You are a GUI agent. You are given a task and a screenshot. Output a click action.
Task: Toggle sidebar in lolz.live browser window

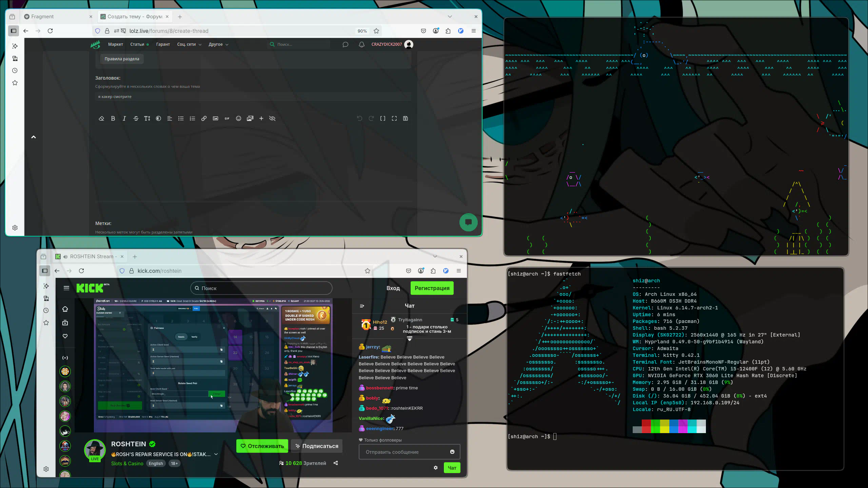(x=14, y=31)
